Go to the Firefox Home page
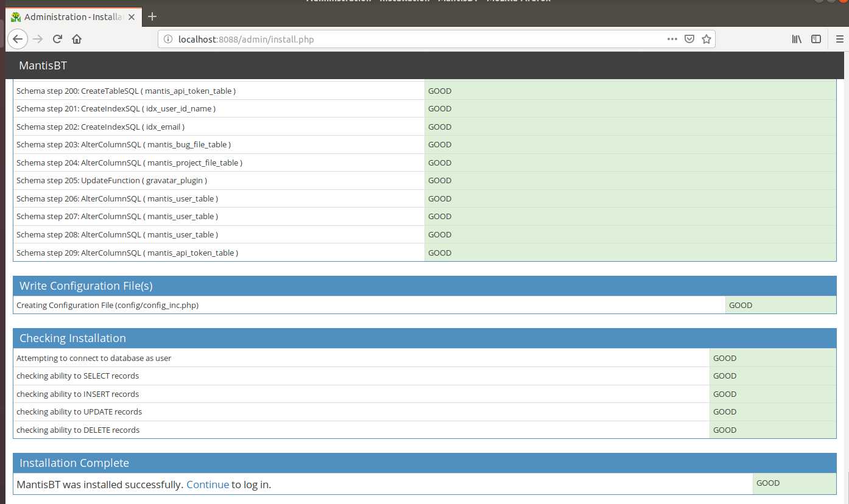 tap(77, 39)
